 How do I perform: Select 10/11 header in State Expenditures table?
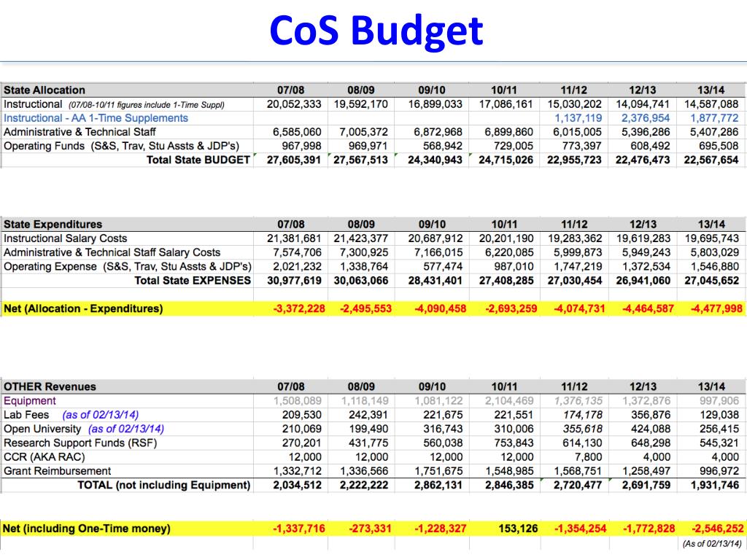pos(504,225)
